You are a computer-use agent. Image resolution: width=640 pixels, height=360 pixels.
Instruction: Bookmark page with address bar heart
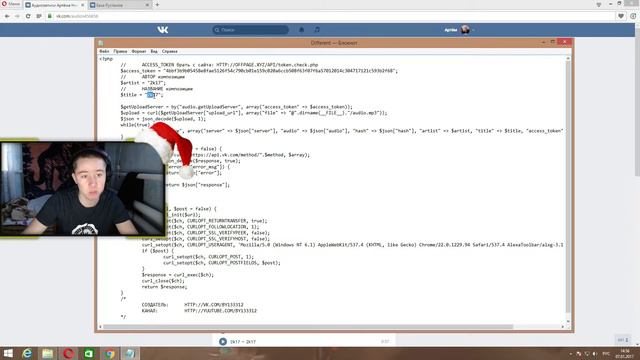[621, 16]
